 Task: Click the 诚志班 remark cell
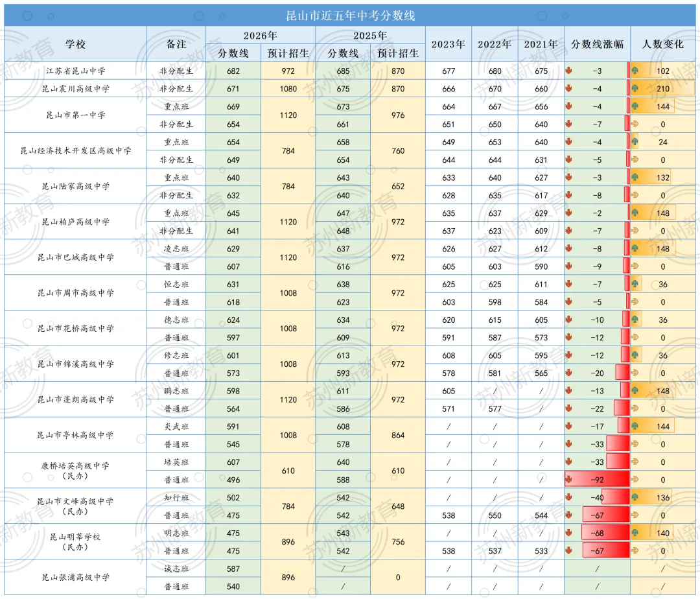tap(176, 569)
